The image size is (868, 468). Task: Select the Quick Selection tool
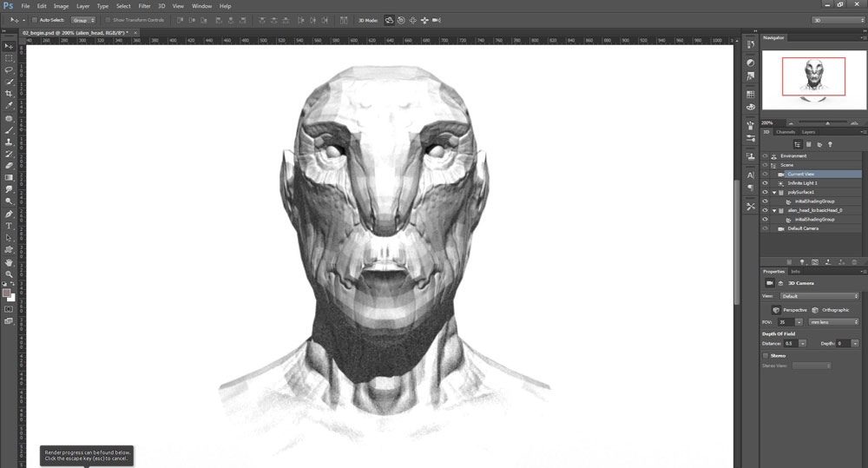pyautogui.click(x=9, y=82)
